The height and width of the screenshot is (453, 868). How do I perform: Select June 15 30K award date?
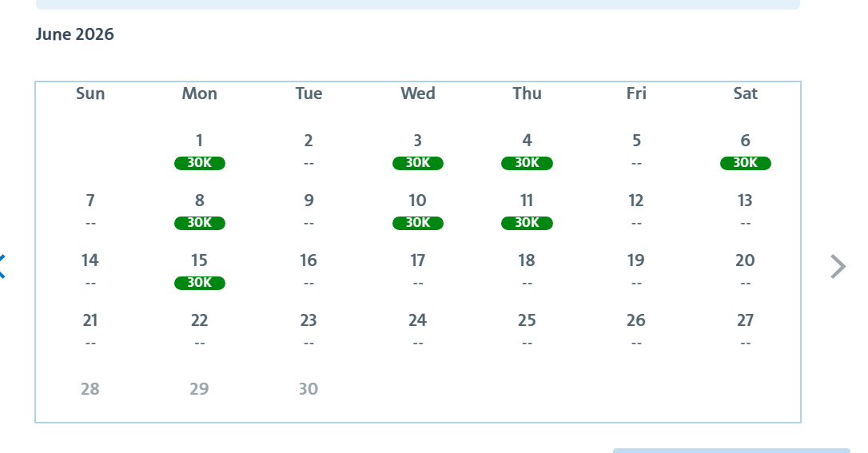[199, 271]
